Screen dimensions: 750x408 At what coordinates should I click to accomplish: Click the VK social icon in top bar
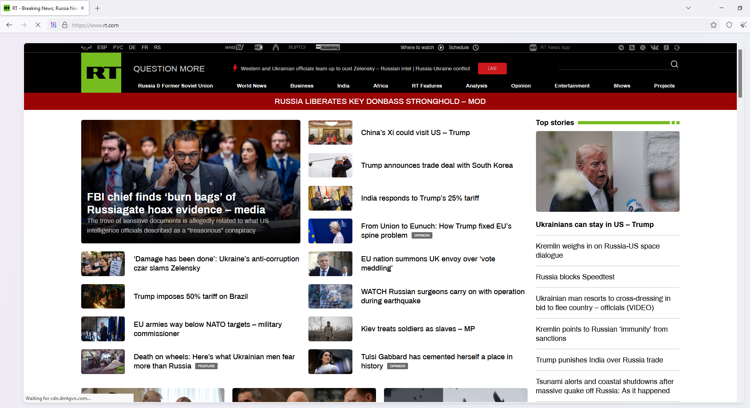tap(654, 47)
